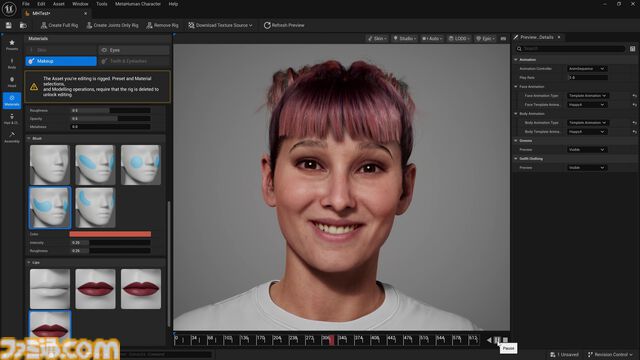Open the Auto camera dropdown
The image size is (640, 360).
[432, 38]
